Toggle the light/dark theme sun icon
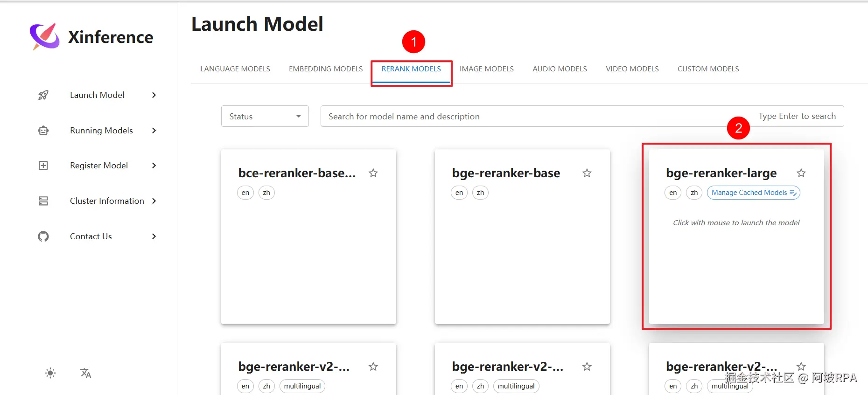The image size is (868, 395). click(x=50, y=373)
